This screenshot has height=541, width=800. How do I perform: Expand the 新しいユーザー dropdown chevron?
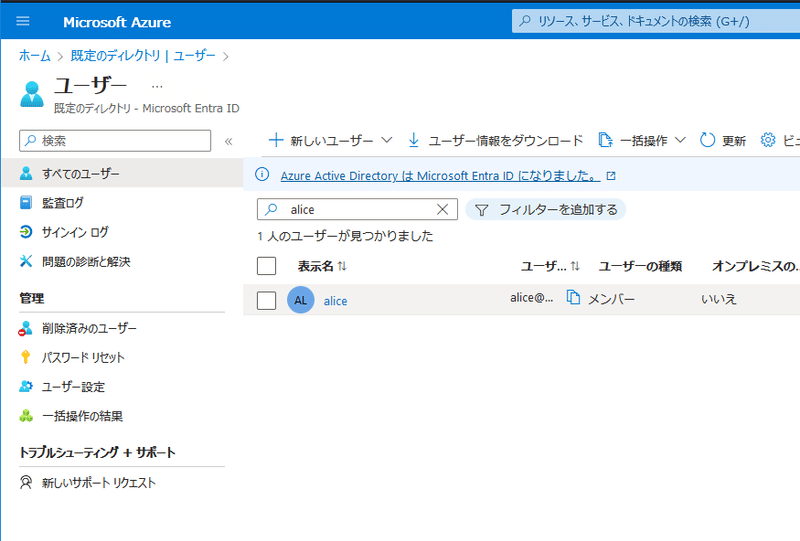pyautogui.click(x=387, y=140)
